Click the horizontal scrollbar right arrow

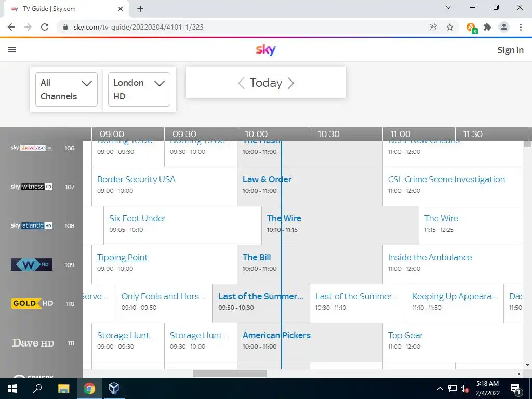pos(519,374)
